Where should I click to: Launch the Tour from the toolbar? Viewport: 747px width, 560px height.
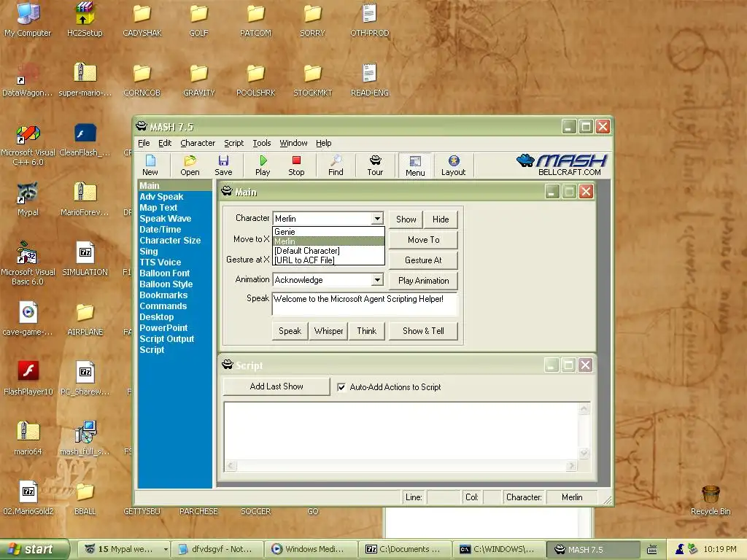375,166
